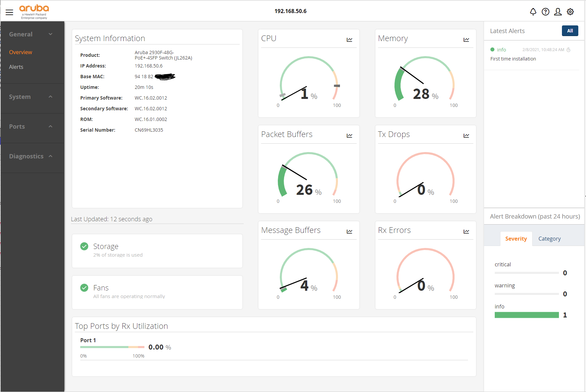The height and width of the screenshot is (392, 586).
Task: Open the help question mark icon
Action: click(545, 12)
